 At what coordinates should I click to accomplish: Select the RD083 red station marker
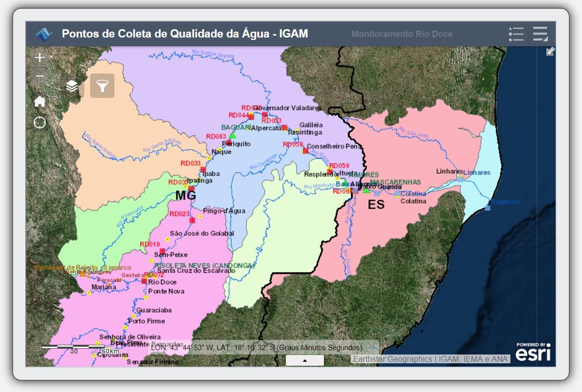click(228, 143)
